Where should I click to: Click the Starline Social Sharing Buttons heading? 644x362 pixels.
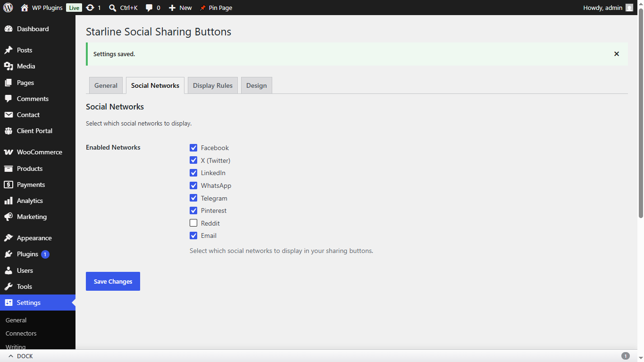coord(159,32)
